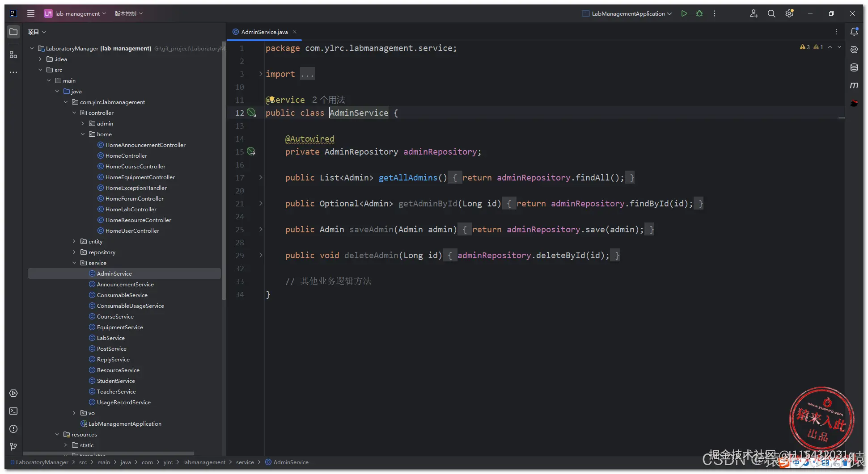Open the Maven tool window
Image resolution: width=868 pixels, height=474 pixels.
point(854,85)
